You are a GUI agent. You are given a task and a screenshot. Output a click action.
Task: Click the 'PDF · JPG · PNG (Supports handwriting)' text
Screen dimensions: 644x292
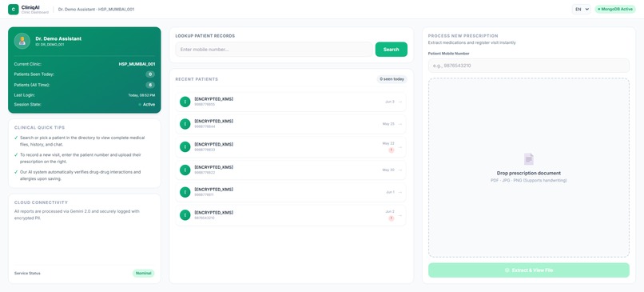(x=529, y=180)
